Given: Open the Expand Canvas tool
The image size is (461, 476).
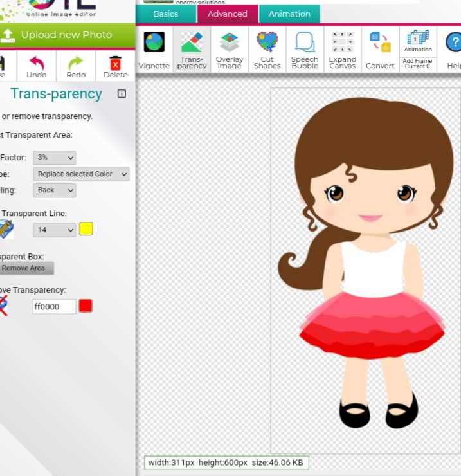Looking at the screenshot, I should tap(342, 50).
